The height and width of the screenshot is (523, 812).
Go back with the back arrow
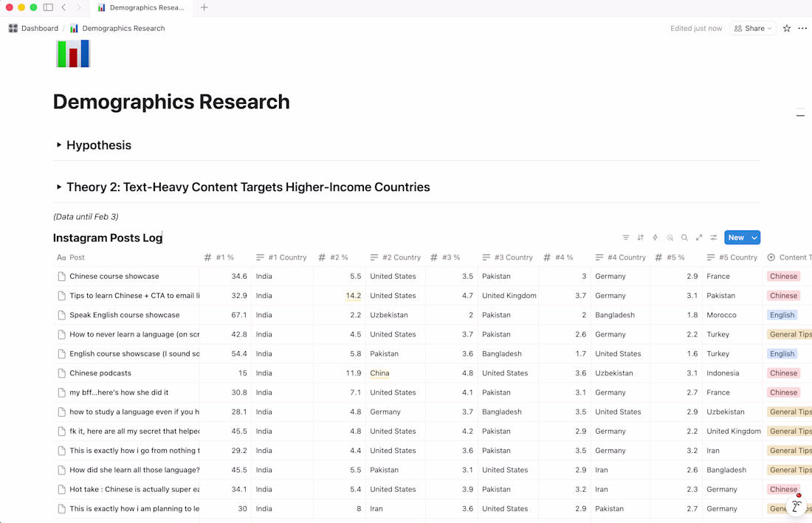[x=63, y=7]
